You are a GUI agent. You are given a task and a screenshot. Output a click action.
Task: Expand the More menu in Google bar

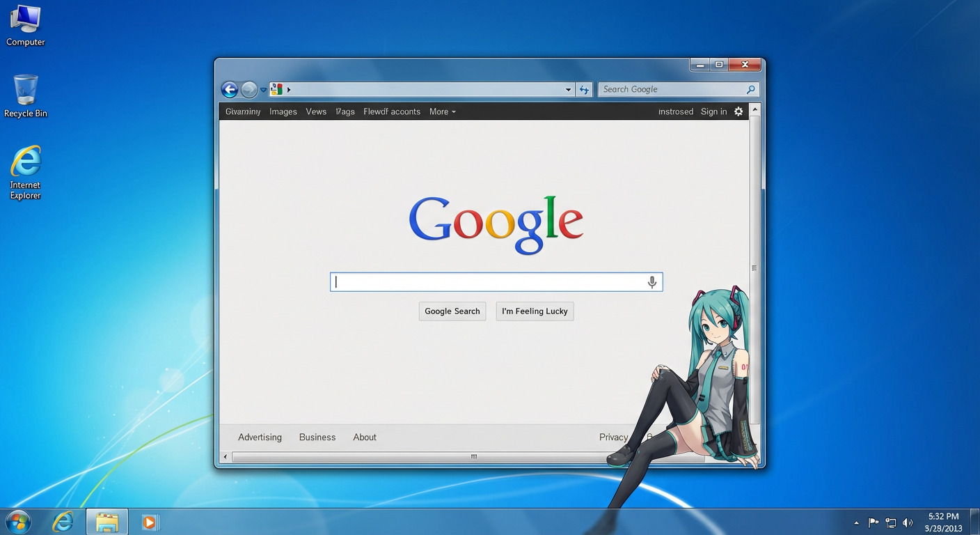pos(442,111)
